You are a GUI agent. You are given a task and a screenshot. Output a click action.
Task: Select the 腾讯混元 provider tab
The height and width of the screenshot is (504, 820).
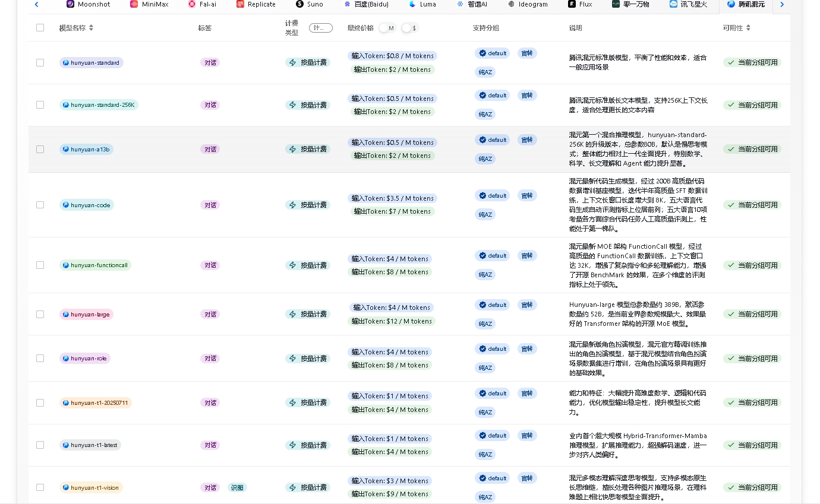[x=746, y=4]
